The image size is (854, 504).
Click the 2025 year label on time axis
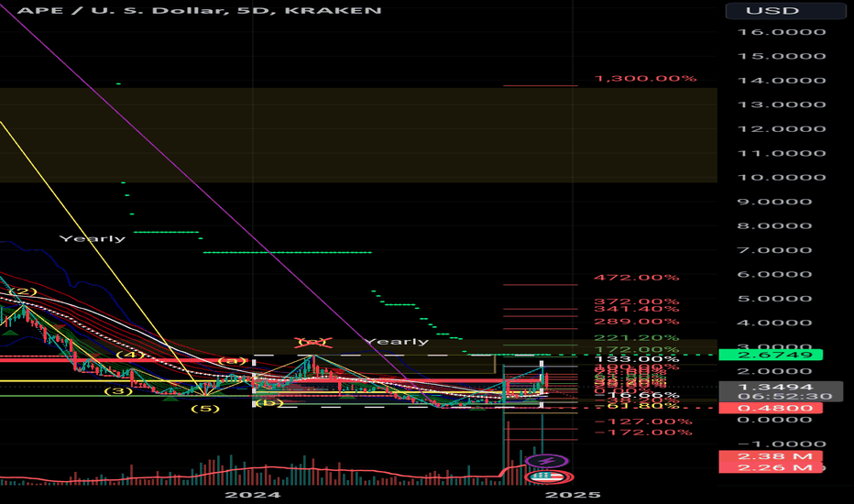click(573, 495)
